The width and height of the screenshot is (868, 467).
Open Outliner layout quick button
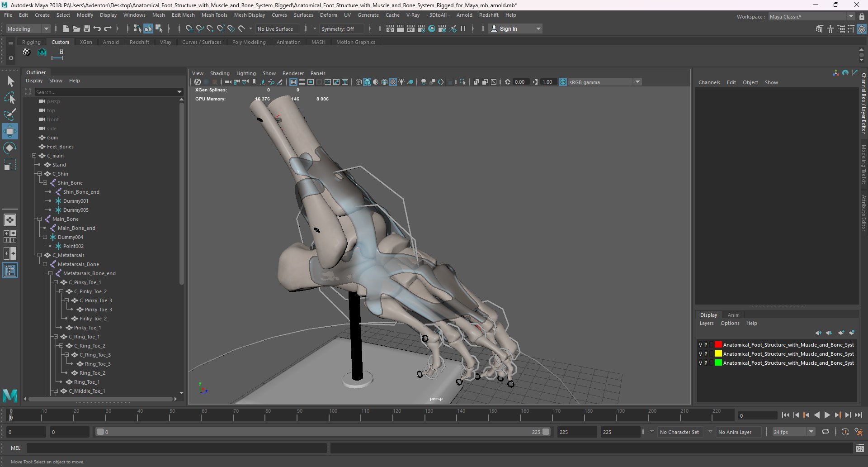tap(10, 270)
